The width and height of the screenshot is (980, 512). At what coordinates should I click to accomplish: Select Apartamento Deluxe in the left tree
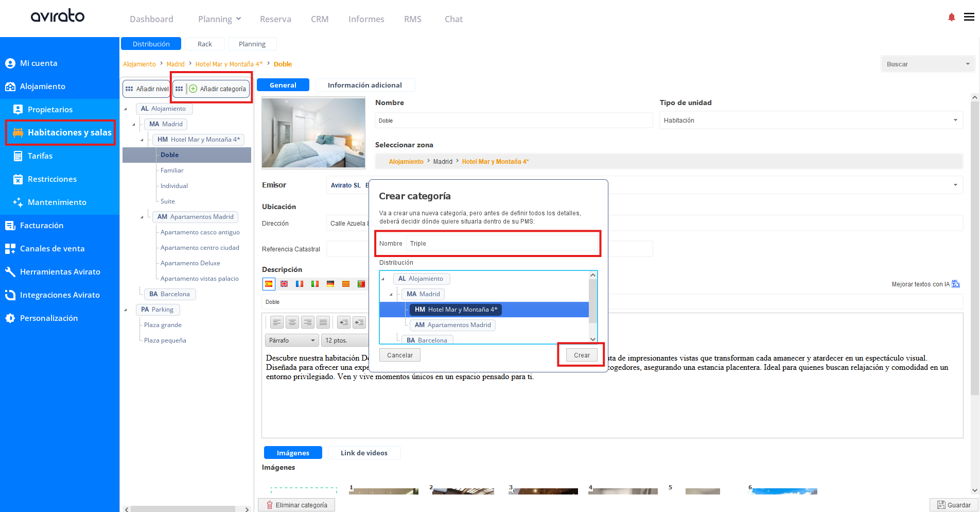pos(190,263)
